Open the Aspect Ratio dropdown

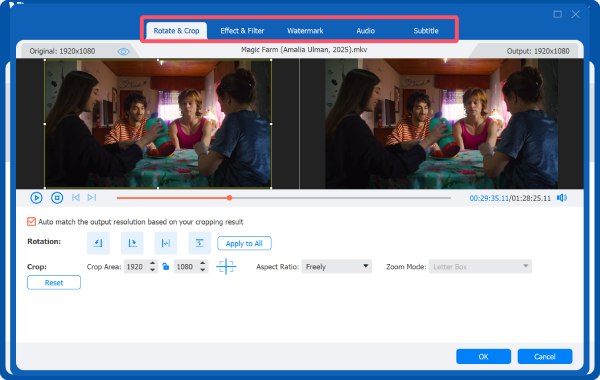(x=336, y=266)
